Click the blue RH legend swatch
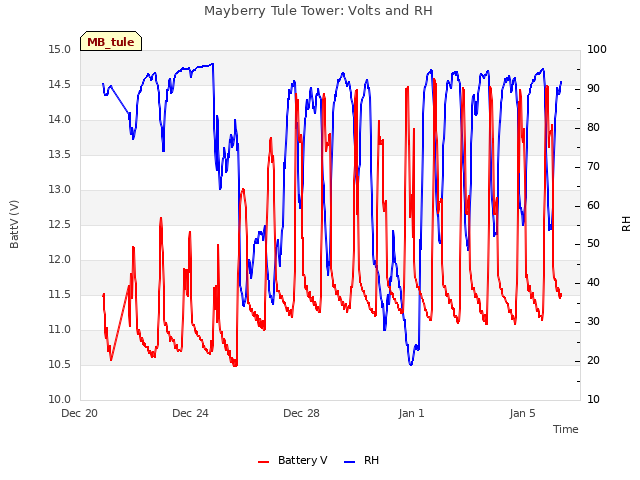640x480 pixels. (x=350, y=461)
